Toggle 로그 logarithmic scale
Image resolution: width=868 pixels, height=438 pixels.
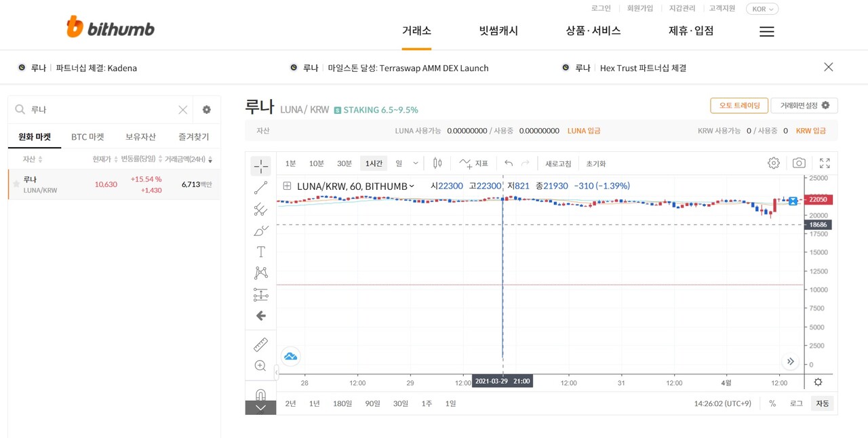(796, 403)
